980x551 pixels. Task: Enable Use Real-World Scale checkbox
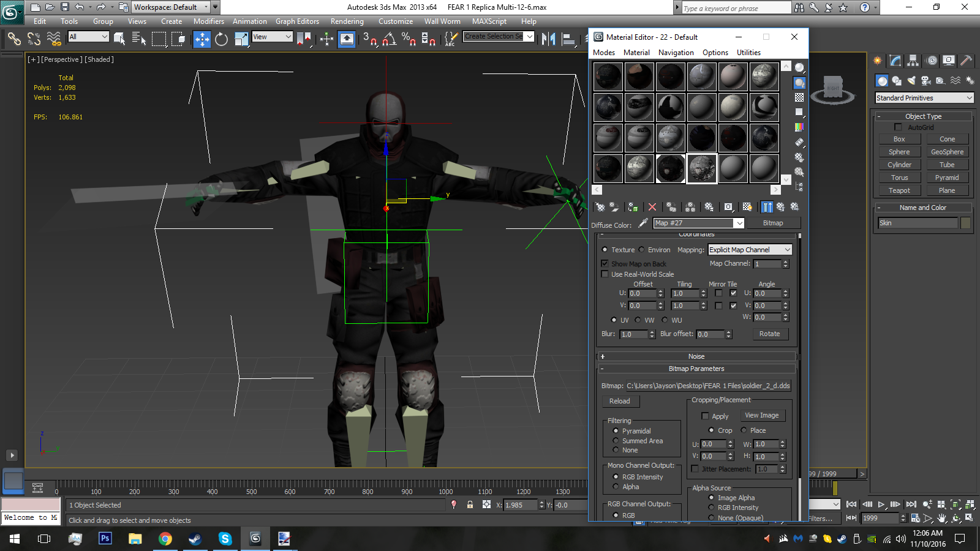point(605,274)
